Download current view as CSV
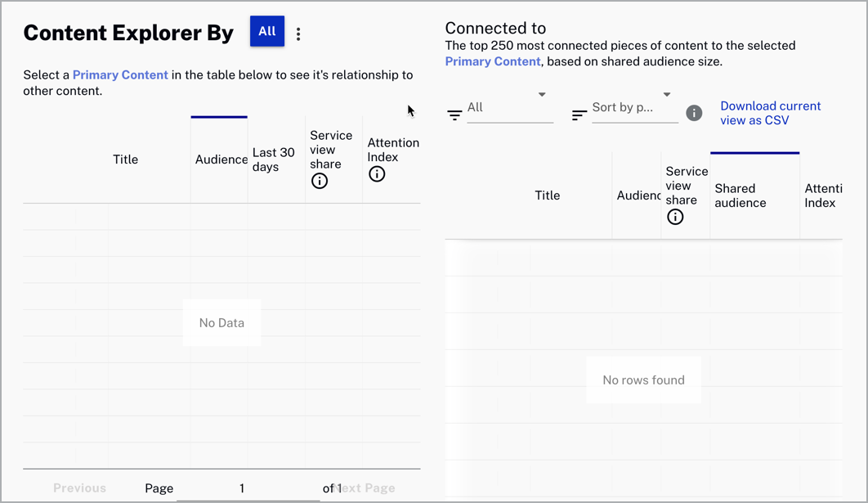 [x=770, y=113]
